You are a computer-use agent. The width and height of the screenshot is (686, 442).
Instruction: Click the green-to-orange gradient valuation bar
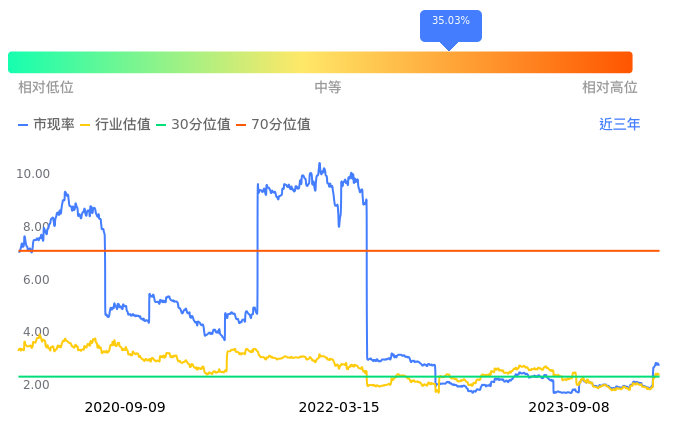tap(320, 62)
